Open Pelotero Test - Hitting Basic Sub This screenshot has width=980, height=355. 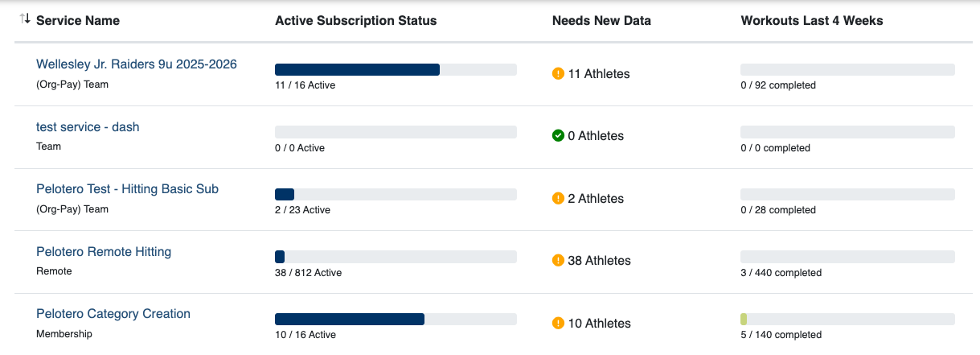click(127, 189)
